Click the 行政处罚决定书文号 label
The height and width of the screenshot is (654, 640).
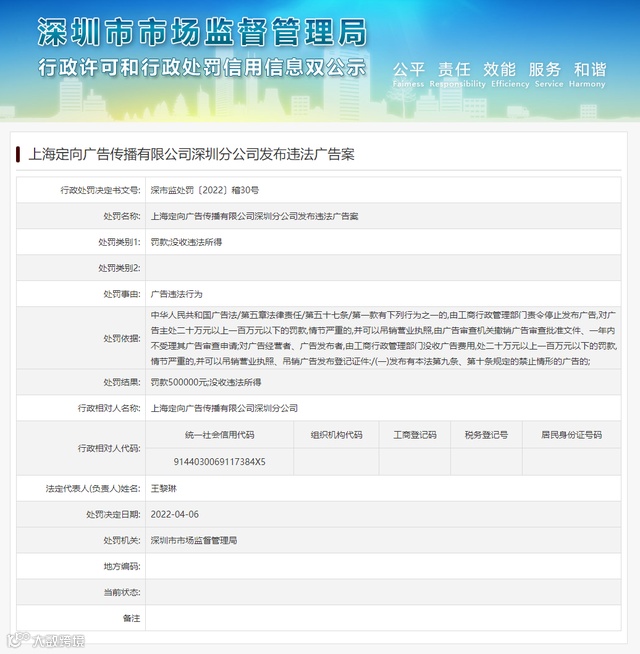pyautogui.click(x=101, y=190)
